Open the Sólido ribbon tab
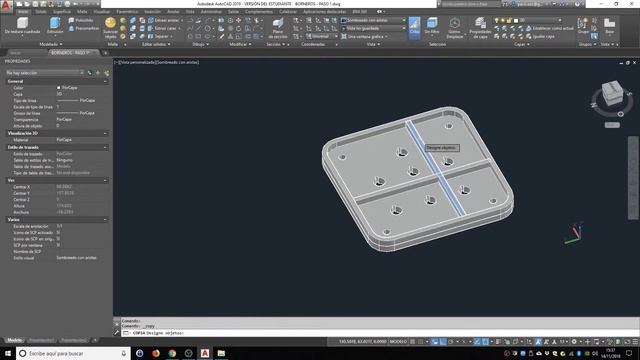The width and height of the screenshot is (640, 360). coord(41,12)
